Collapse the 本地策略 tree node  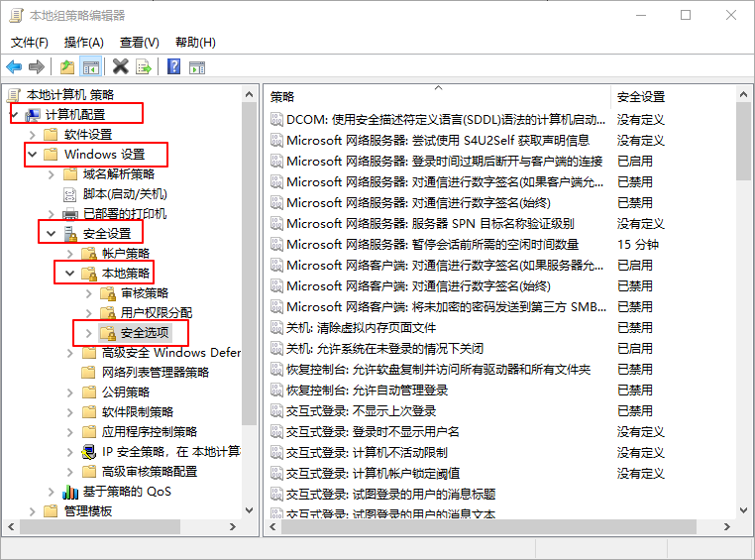pyautogui.click(x=69, y=273)
